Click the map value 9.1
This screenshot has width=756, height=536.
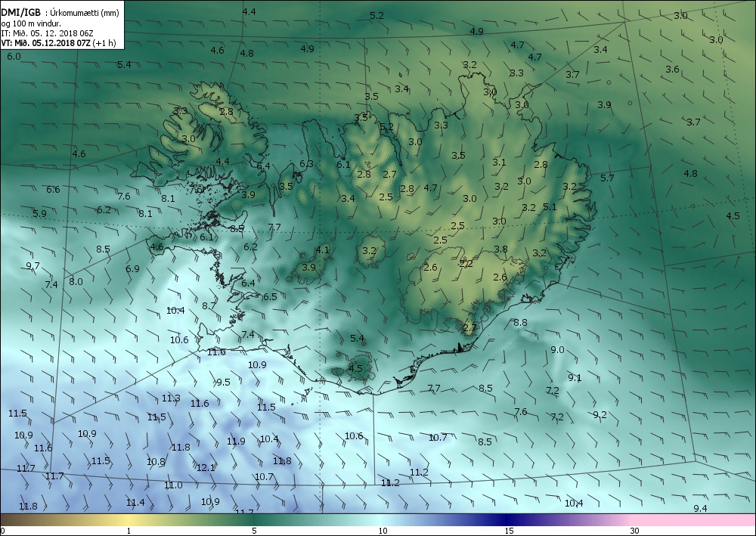click(x=575, y=378)
